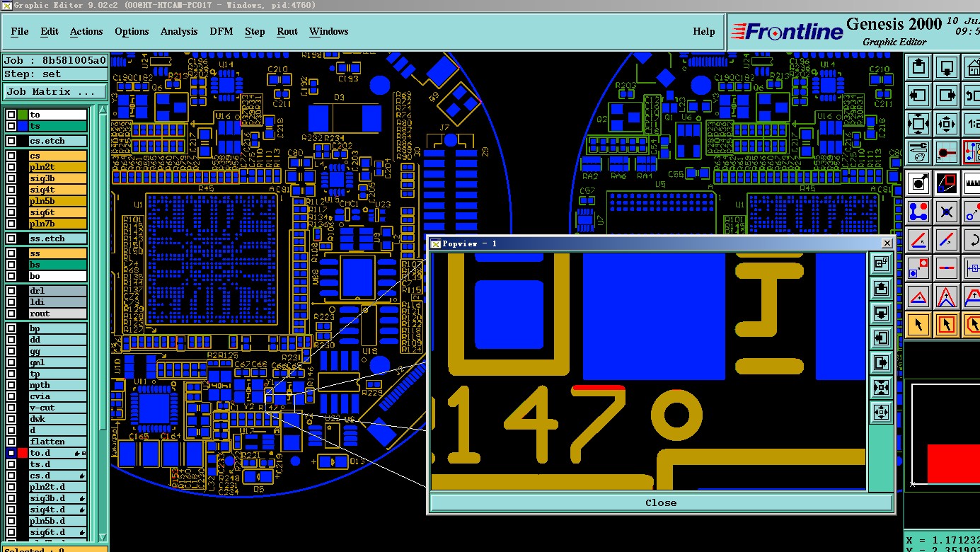Viewport: 980px width, 552px height.
Task: Toggle checkbox for layer 'ss.etch'
Action: tap(11, 238)
